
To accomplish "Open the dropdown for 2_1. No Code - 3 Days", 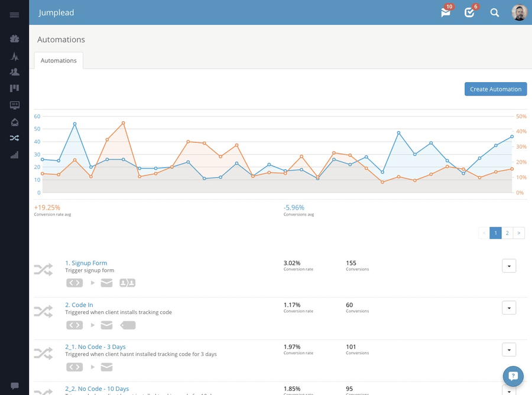I will tap(509, 350).
